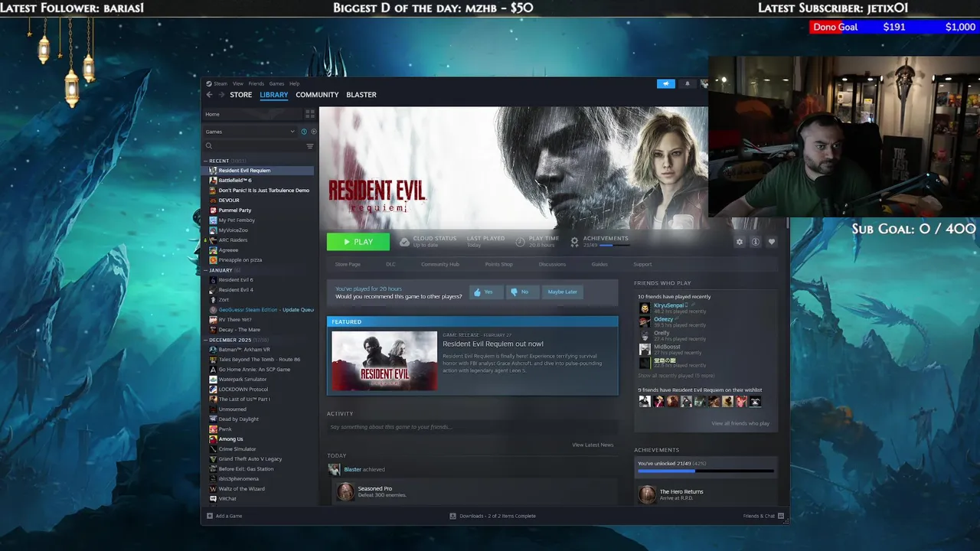Click the Downloads status icon
980x551 pixels.
coord(453,516)
